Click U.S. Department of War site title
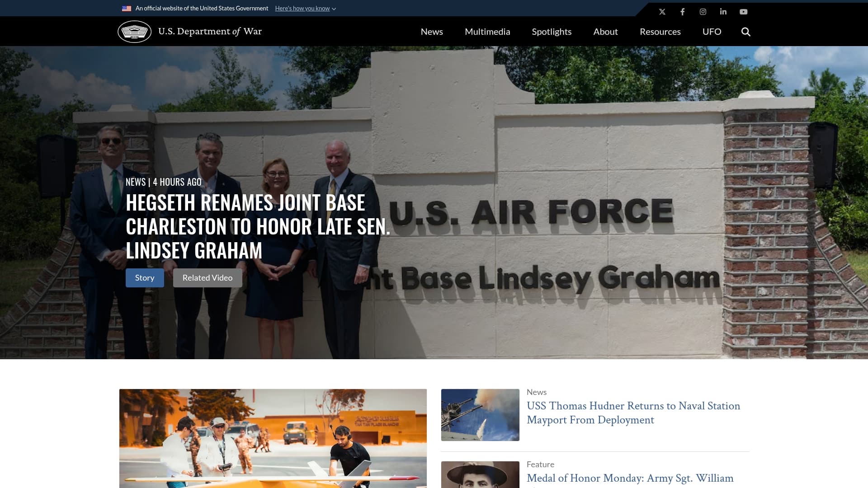 (210, 31)
